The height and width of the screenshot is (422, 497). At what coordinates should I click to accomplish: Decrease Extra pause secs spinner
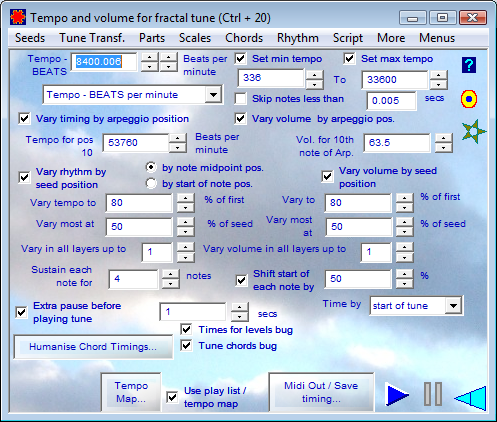tap(239, 317)
